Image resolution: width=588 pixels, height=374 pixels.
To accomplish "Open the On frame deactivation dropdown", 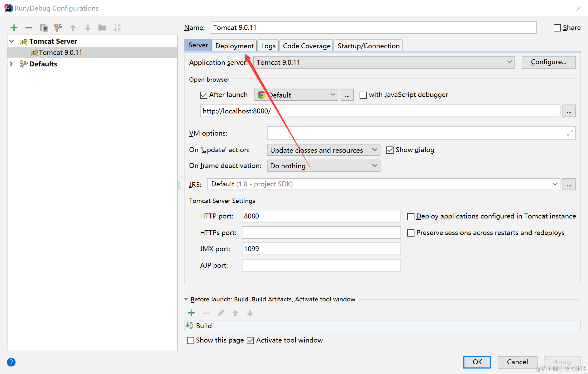I will click(323, 165).
